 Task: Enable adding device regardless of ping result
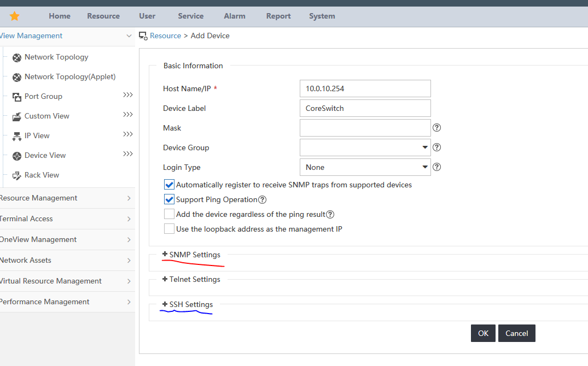pyautogui.click(x=169, y=214)
